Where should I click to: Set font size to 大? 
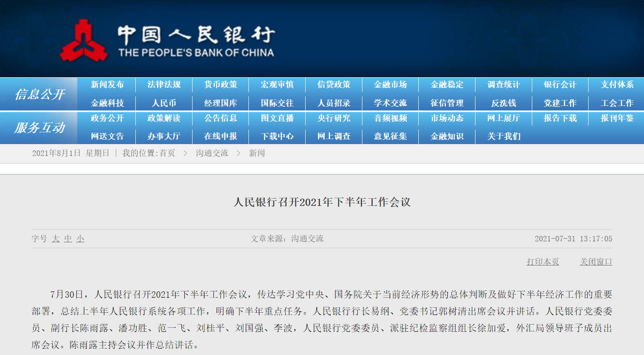55,239
